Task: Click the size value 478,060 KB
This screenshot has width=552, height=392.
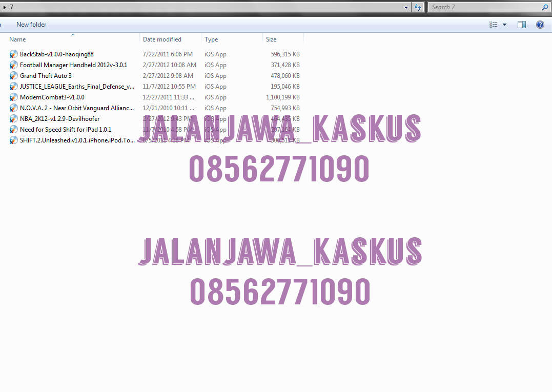Action: click(285, 76)
